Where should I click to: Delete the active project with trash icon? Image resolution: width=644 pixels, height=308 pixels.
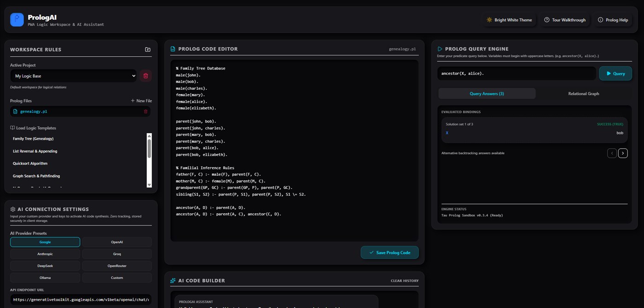pos(146,76)
